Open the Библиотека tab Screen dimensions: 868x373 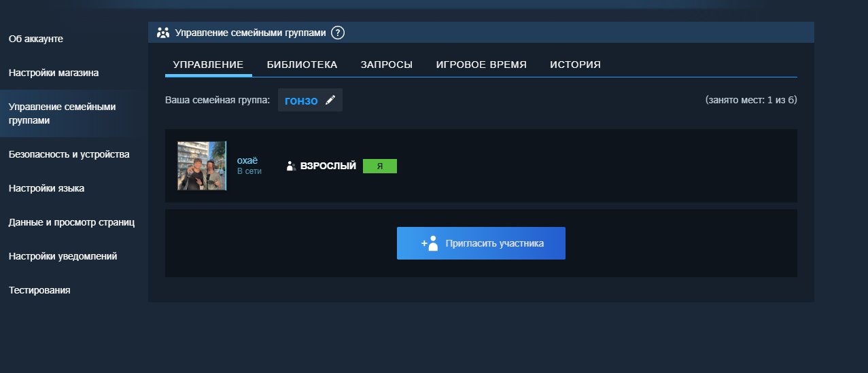click(x=302, y=65)
